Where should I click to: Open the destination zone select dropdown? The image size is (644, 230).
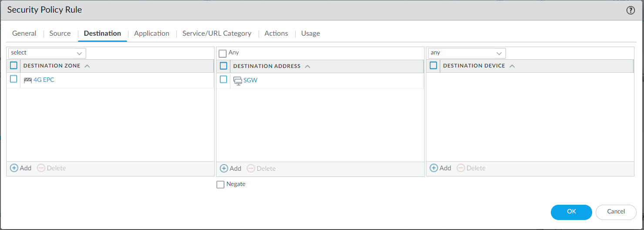pyautogui.click(x=47, y=53)
